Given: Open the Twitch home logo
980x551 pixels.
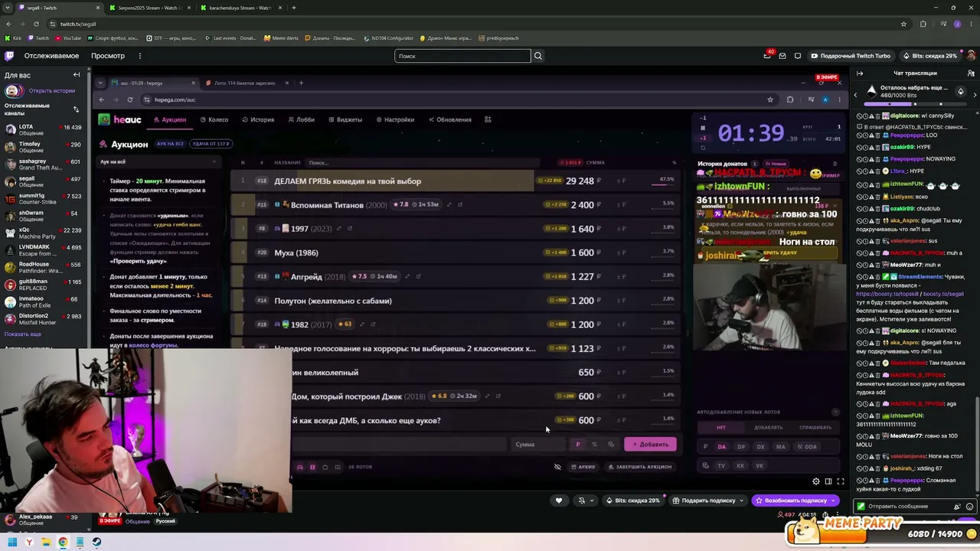Looking at the screenshot, I should coord(9,56).
